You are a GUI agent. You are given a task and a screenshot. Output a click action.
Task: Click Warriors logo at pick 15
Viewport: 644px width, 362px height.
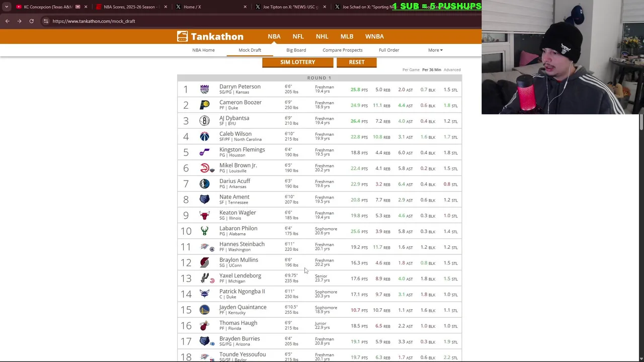pos(204,310)
